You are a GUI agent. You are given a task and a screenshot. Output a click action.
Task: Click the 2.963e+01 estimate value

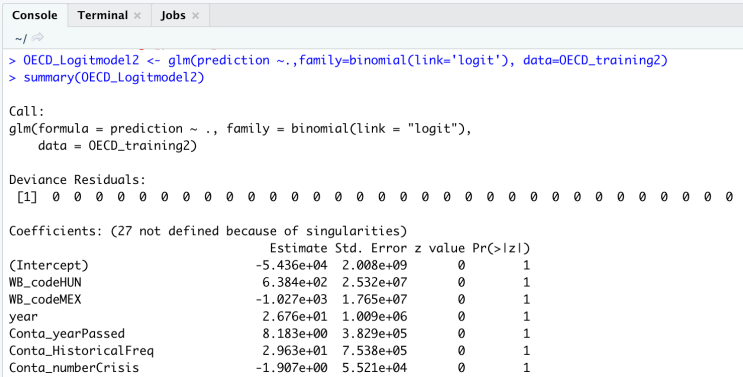[x=295, y=351]
